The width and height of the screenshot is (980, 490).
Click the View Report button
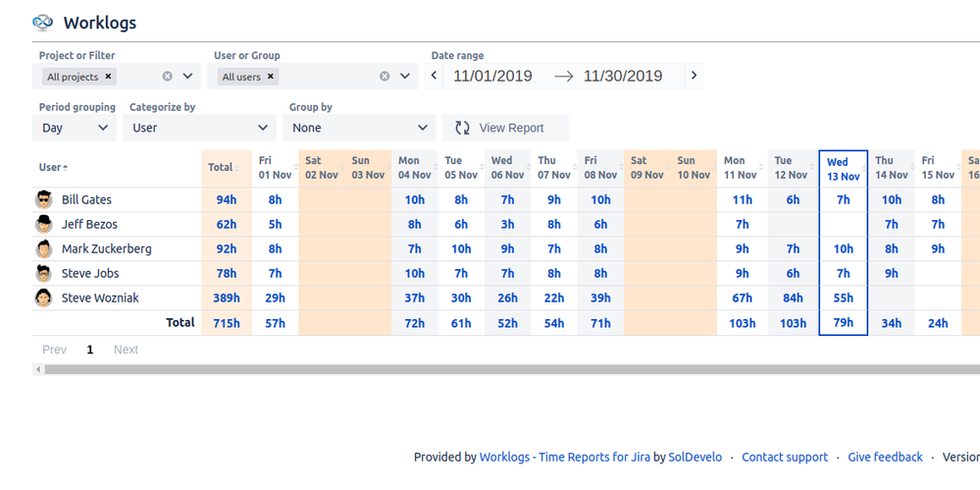pos(505,128)
